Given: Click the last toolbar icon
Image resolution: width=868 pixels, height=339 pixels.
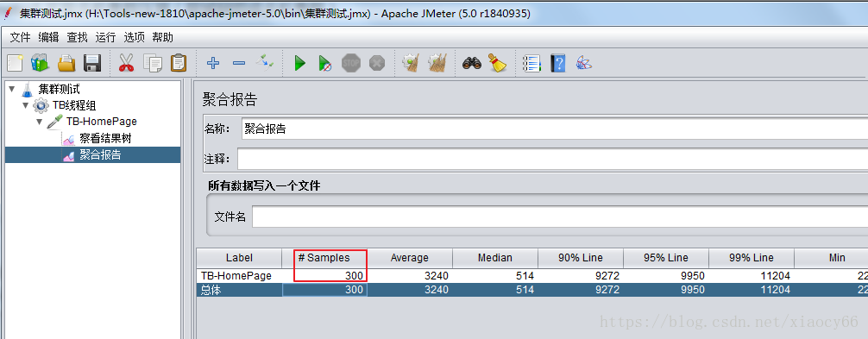Looking at the screenshot, I should pos(584,63).
